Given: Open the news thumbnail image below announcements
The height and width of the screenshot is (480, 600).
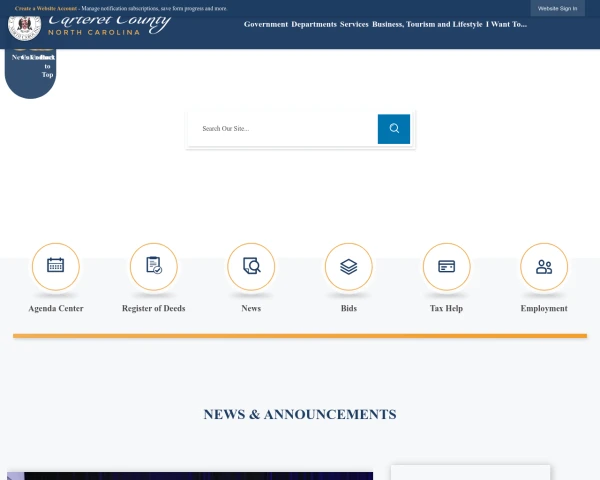Looking at the screenshot, I should click(190, 476).
